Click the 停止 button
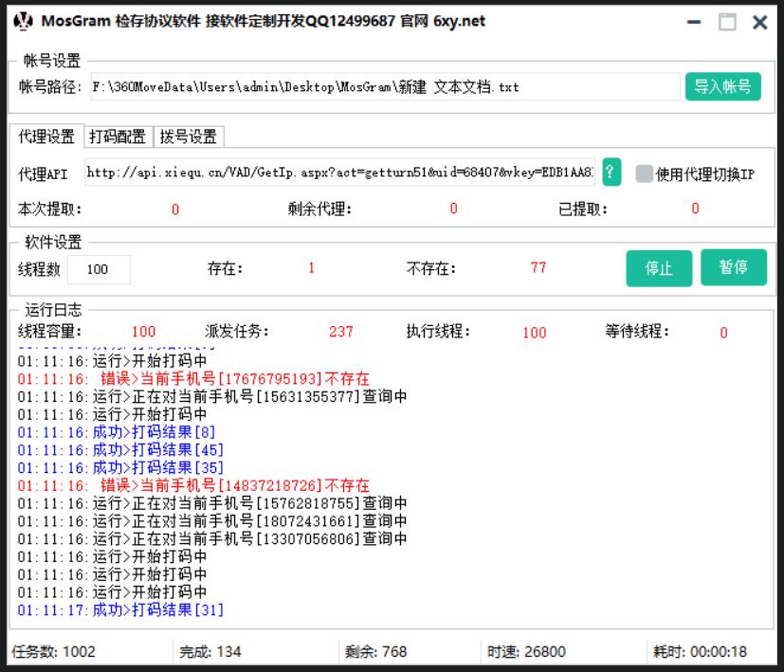This screenshot has width=784, height=672. (659, 268)
